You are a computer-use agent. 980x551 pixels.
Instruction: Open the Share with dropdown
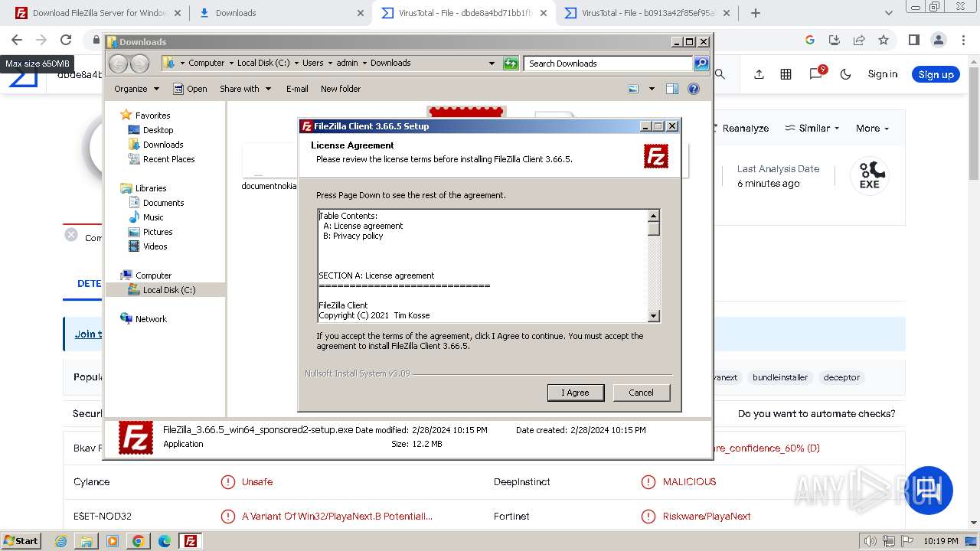click(x=245, y=89)
